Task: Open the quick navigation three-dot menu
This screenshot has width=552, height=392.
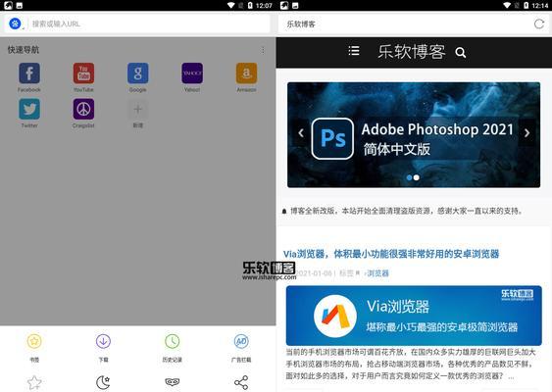Action: (x=263, y=50)
